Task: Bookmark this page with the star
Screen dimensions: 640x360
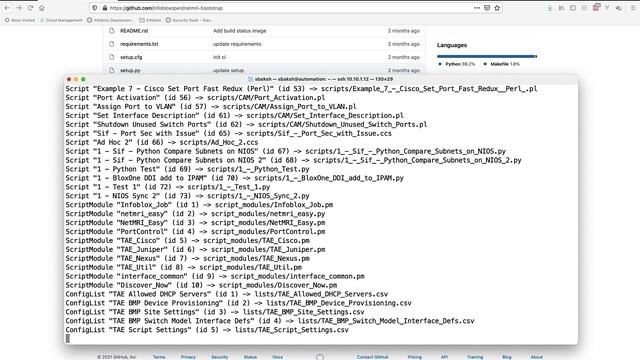Action: pos(497,8)
